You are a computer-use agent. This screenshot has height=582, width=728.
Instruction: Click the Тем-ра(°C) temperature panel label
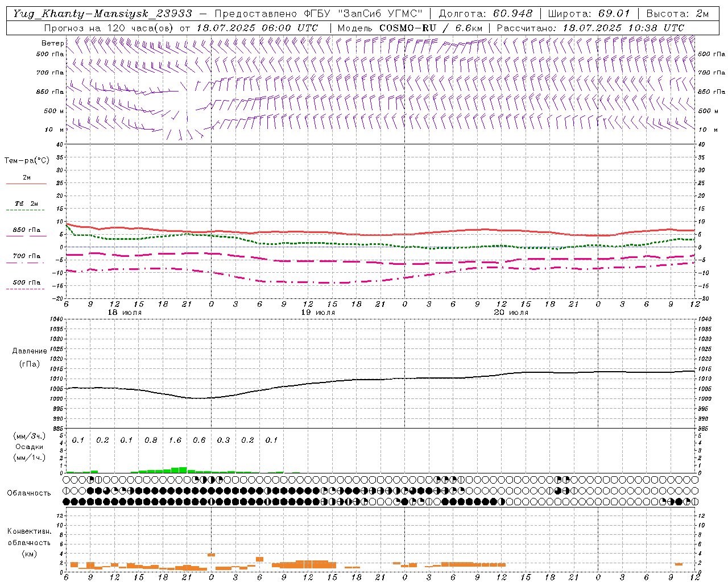pyautogui.click(x=27, y=161)
